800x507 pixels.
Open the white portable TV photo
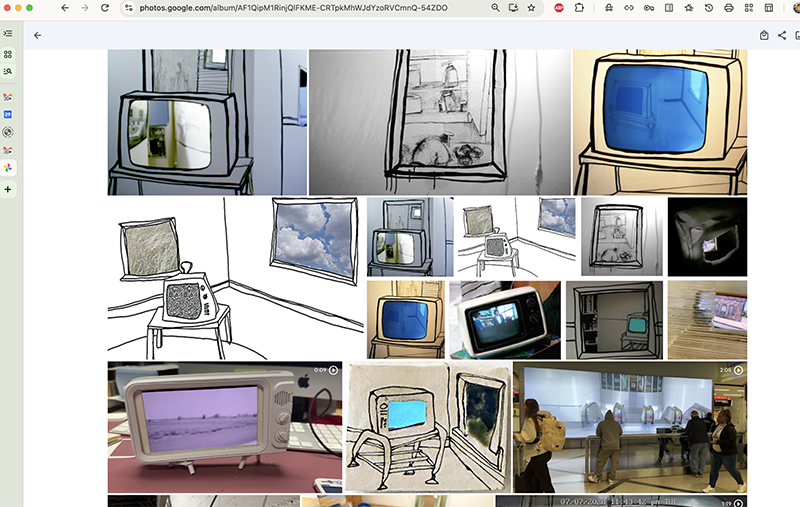(505, 320)
